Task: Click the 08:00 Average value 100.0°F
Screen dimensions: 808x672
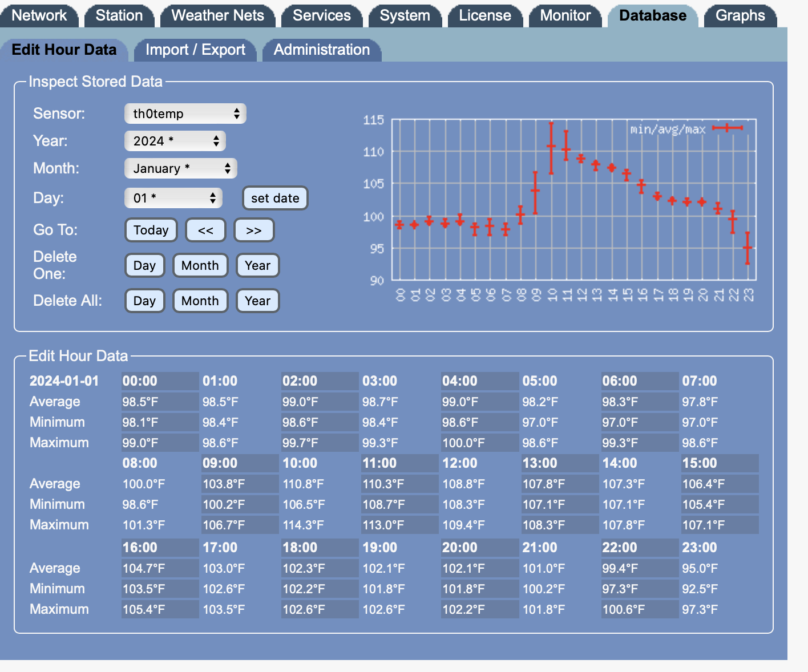Action: [143, 484]
